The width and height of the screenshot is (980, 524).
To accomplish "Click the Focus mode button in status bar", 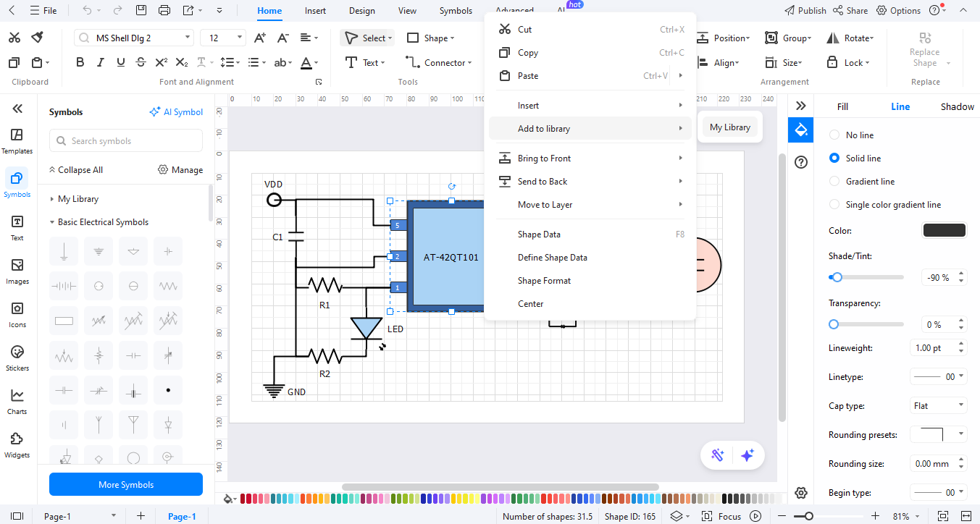I will (721, 516).
